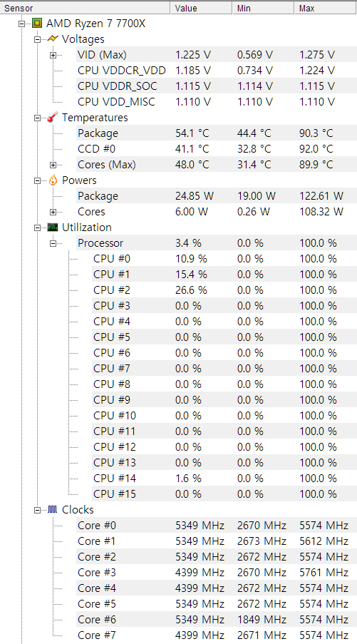Select the CPU #11 utilization row

224,431
